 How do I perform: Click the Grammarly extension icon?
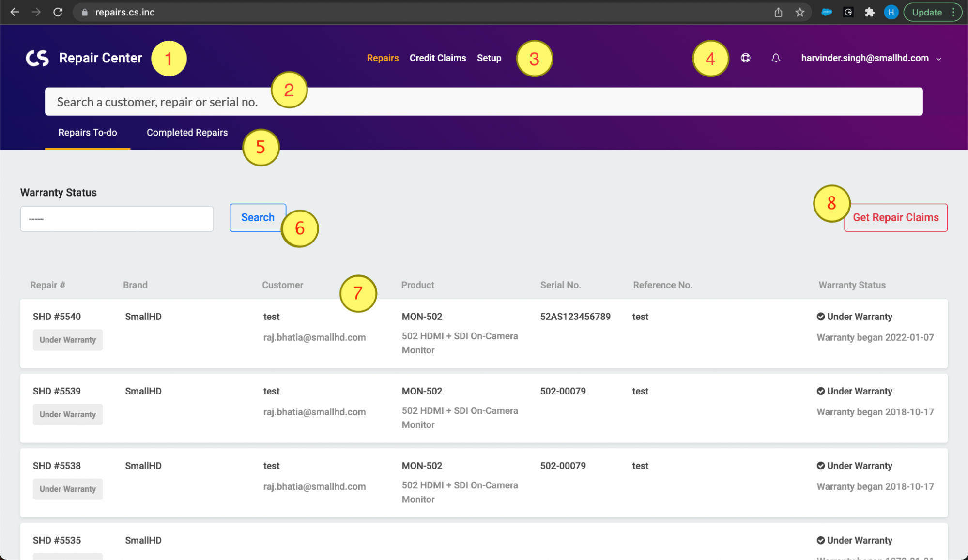click(848, 12)
